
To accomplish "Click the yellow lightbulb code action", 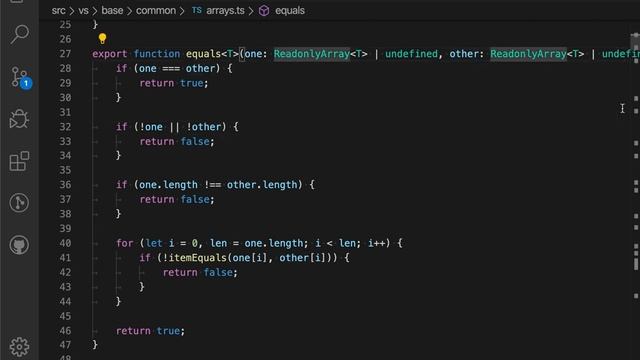I will (102, 39).
